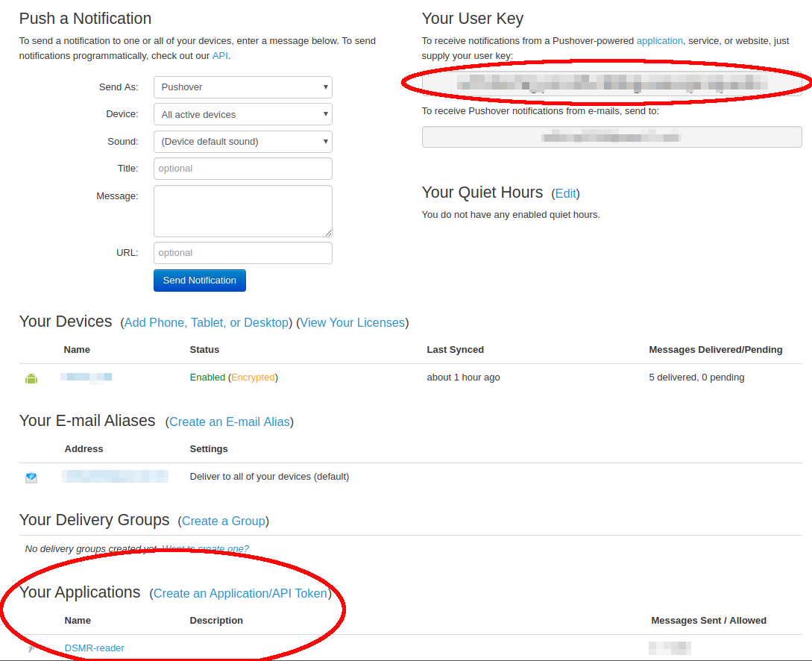Open the blurred device name link
The height and width of the screenshot is (661, 812).
point(86,378)
